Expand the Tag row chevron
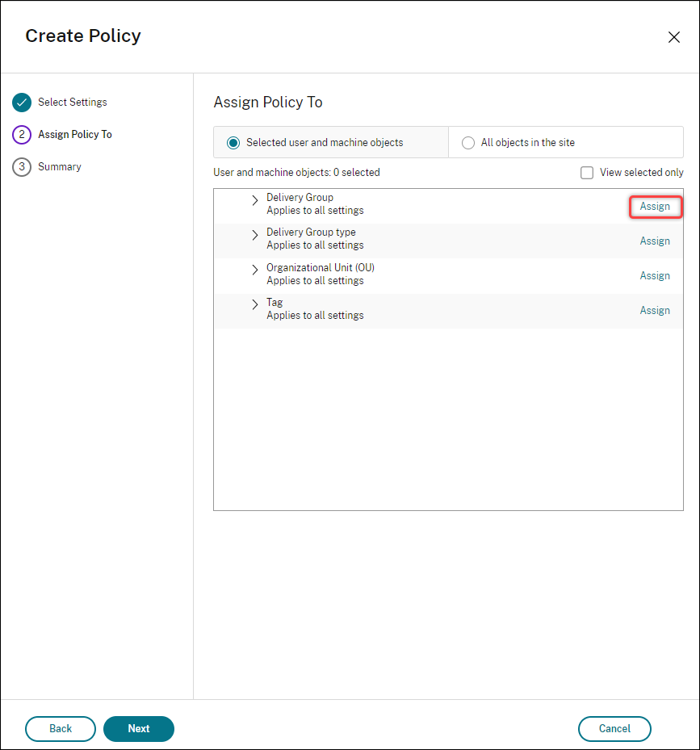 (255, 305)
